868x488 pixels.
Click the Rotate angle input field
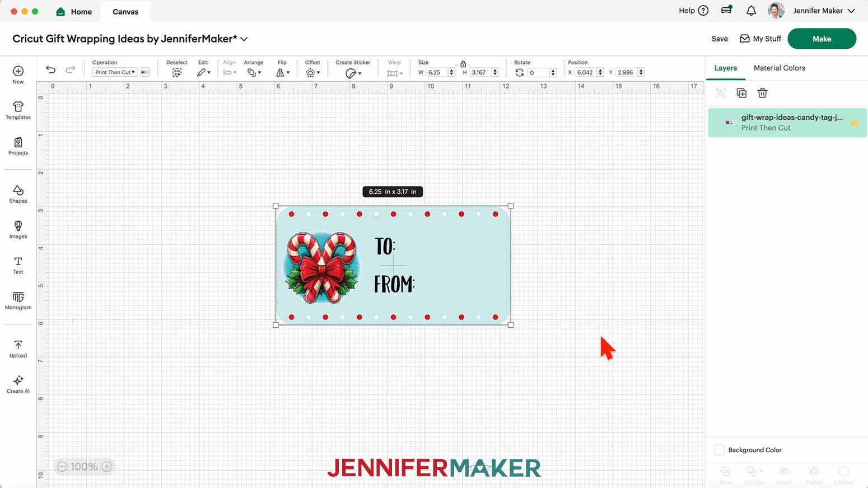click(538, 72)
